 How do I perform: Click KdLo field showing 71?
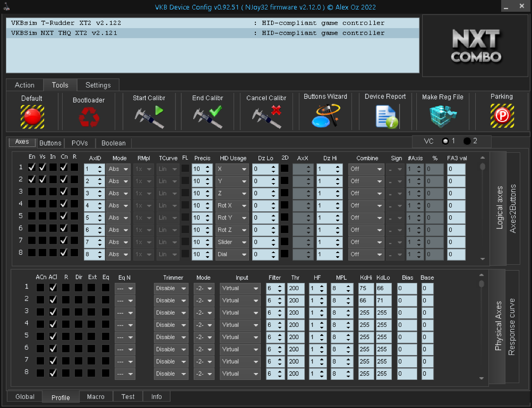click(384, 301)
